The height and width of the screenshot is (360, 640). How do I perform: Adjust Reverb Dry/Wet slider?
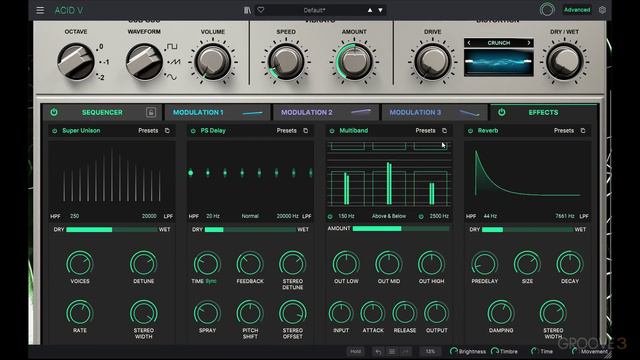click(527, 230)
